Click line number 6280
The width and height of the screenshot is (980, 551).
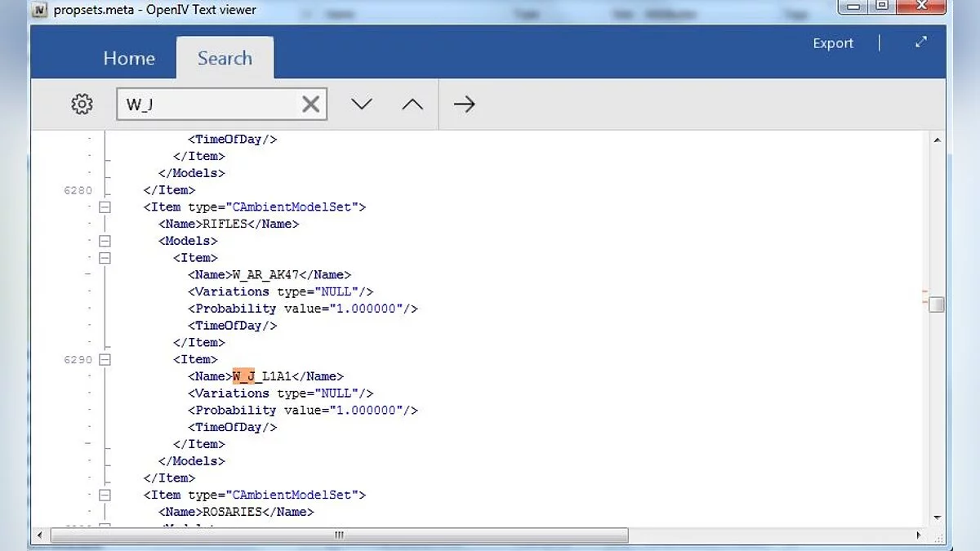78,190
